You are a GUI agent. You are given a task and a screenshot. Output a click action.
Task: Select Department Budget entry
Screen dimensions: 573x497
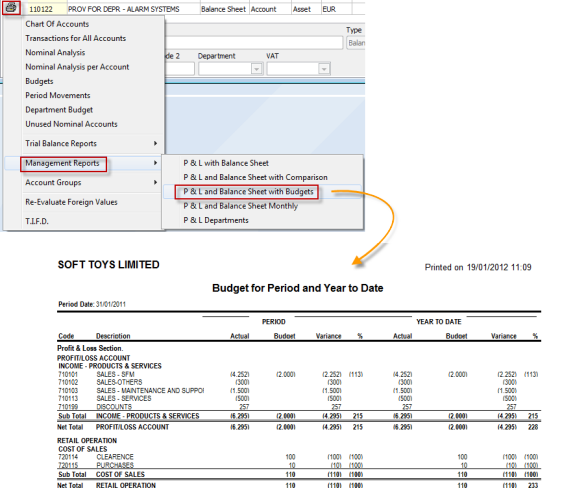(x=59, y=110)
